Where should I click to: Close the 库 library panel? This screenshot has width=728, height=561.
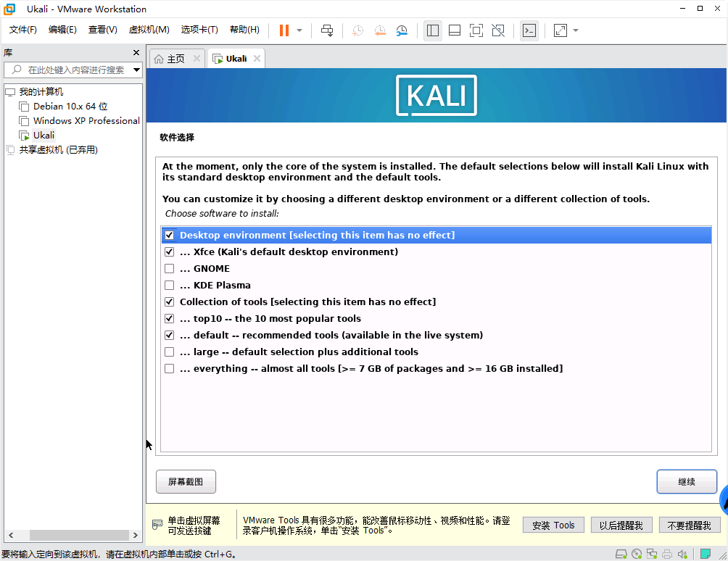point(136,52)
